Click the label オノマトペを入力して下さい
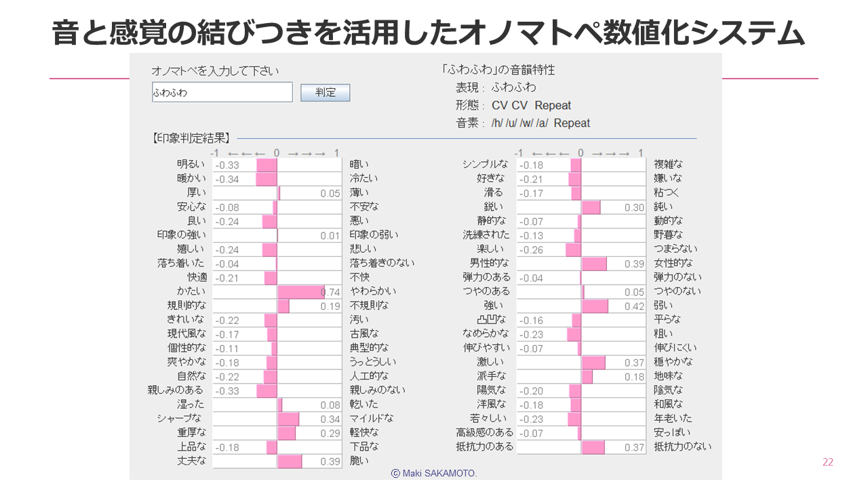 pos(215,70)
